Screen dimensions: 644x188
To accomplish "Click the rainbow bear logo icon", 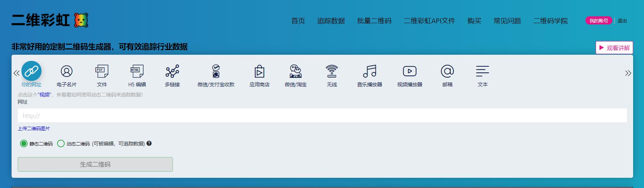I will [81, 20].
